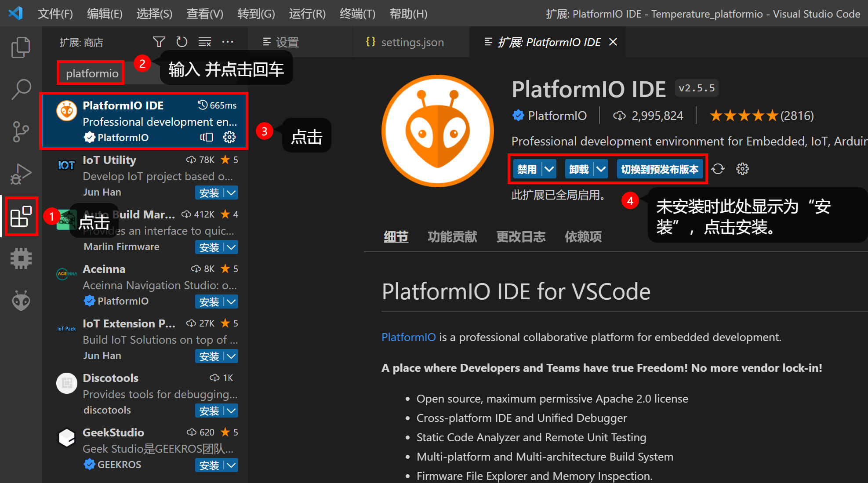Image resolution: width=868 pixels, height=483 pixels.
Task: Click the verified publisher badge next to PlatformIO
Action: click(x=518, y=116)
